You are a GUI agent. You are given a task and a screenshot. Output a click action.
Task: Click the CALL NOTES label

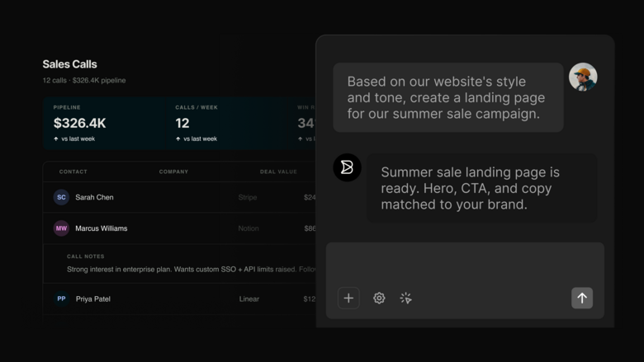point(86,256)
